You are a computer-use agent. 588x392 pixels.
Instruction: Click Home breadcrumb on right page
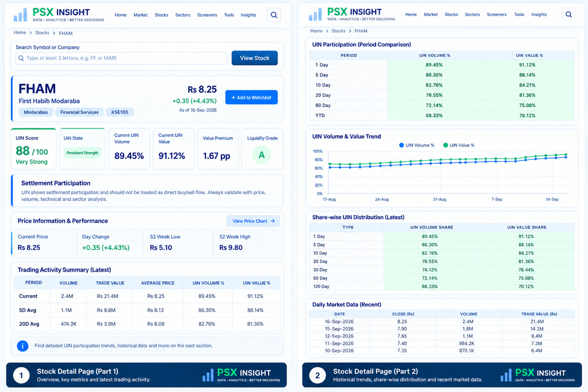coord(316,31)
